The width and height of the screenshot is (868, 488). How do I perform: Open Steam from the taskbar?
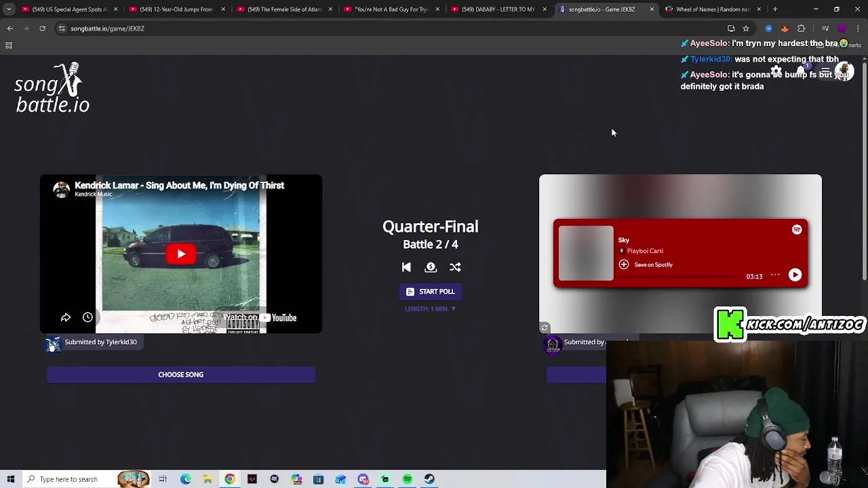[429, 479]
